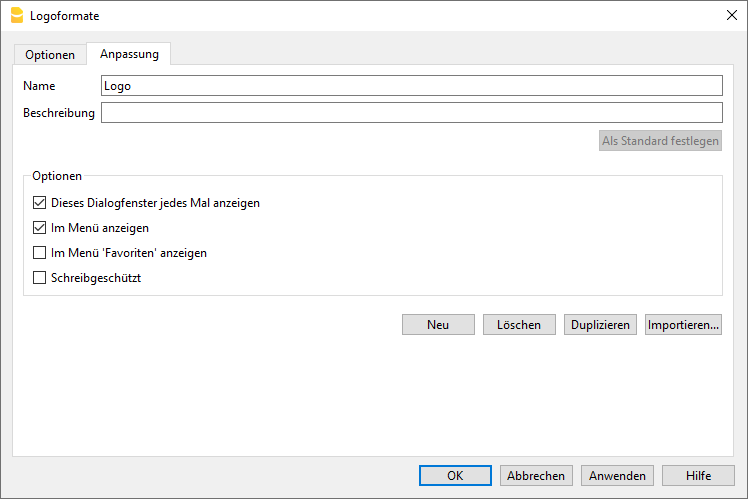
Task: Uncheck Dieses Dialogfenster jedes Mal anzeigen
Action: click(40, 203)
